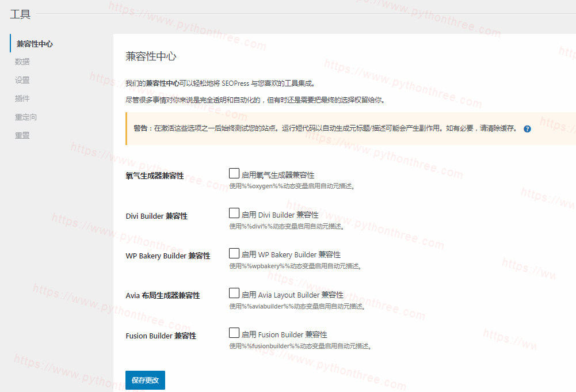Click the Fusion Builder 兼容性 row heading
This screenshot has height=392, width=576.
[161, 336]
